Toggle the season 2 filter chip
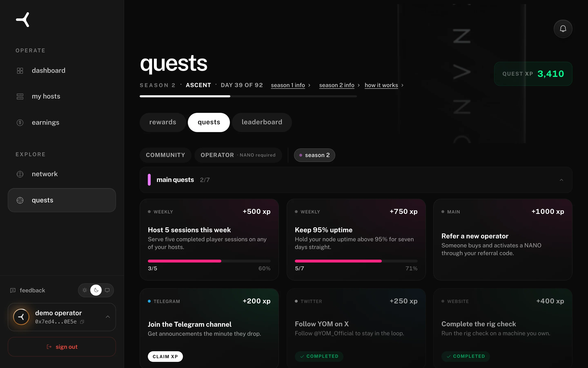588x368 pixels. click(314, 155)
